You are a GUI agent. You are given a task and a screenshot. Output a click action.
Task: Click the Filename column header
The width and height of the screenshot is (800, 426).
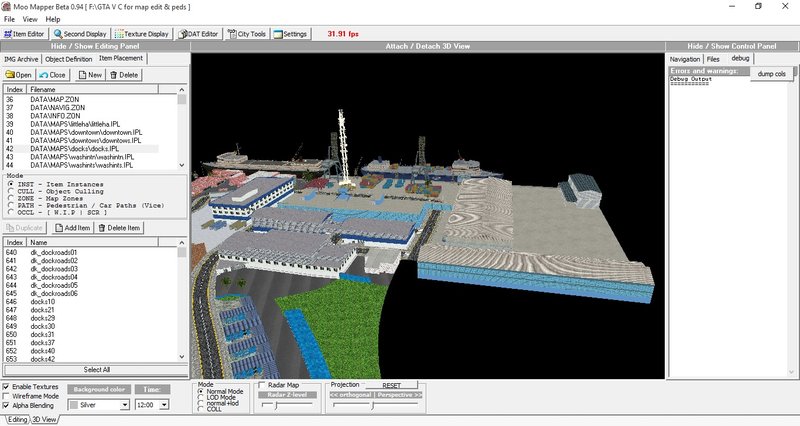[92, 89]
